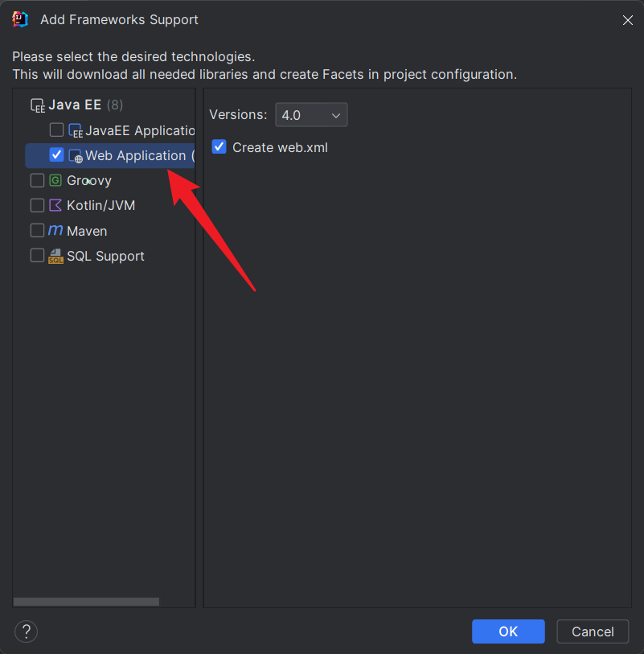Open help with the question mark icon
The width and height of the screenshot is (644, 654).
(x=27, y=631)
